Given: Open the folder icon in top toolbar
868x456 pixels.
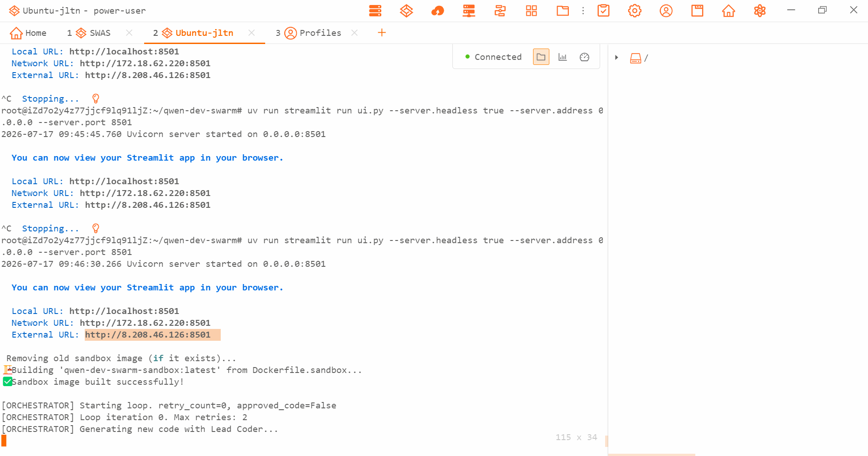Looking at the screenshot, I should (563, 10).
